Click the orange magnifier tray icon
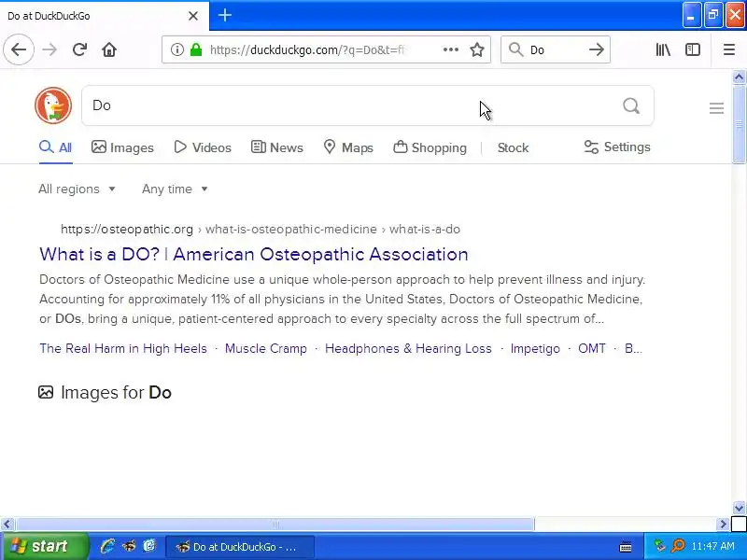This screenshot has width=747, height=560. tap(678, 546)
